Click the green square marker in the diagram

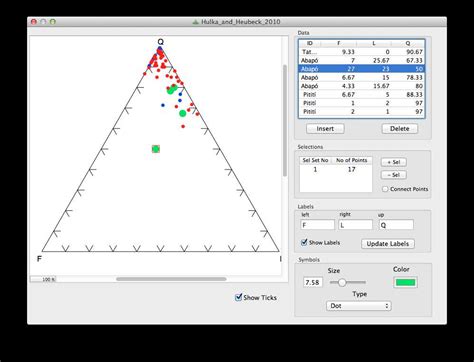coord(156,149)
